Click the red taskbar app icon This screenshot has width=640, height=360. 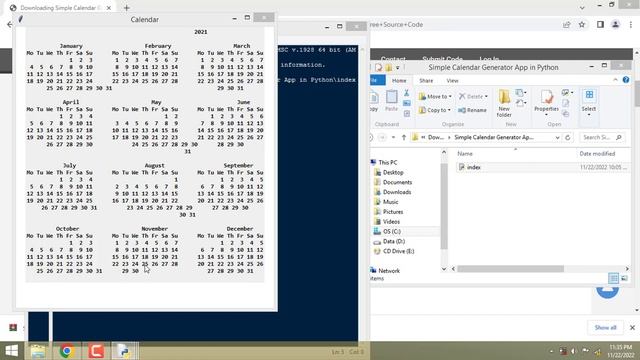click(96, 351)
